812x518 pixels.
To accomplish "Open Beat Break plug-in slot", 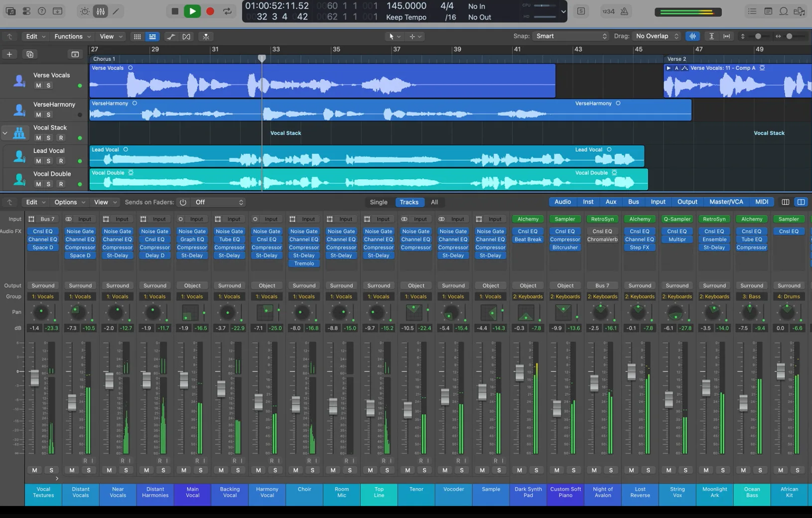I will [x=528, y=240].
